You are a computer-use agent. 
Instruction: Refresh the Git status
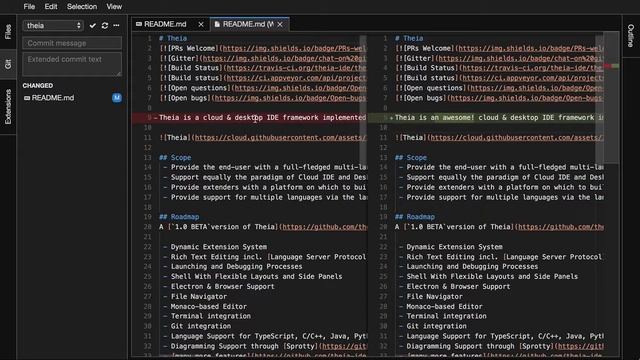[105, 25]
